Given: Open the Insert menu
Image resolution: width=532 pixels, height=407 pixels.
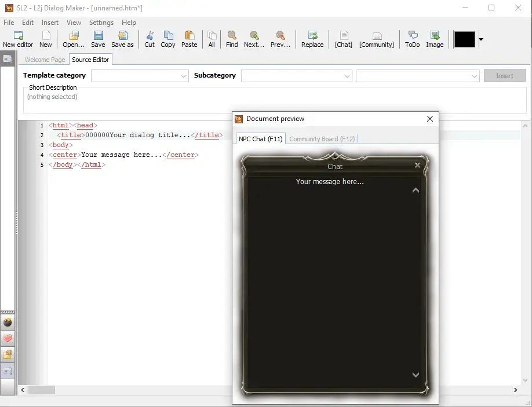Looking at the screenshot, I should pos(50,23).
